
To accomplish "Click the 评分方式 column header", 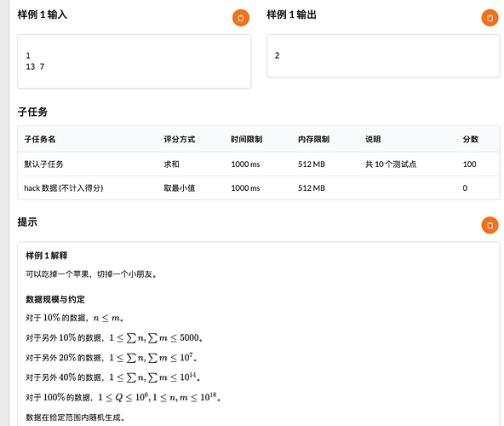I will [180, 140].
